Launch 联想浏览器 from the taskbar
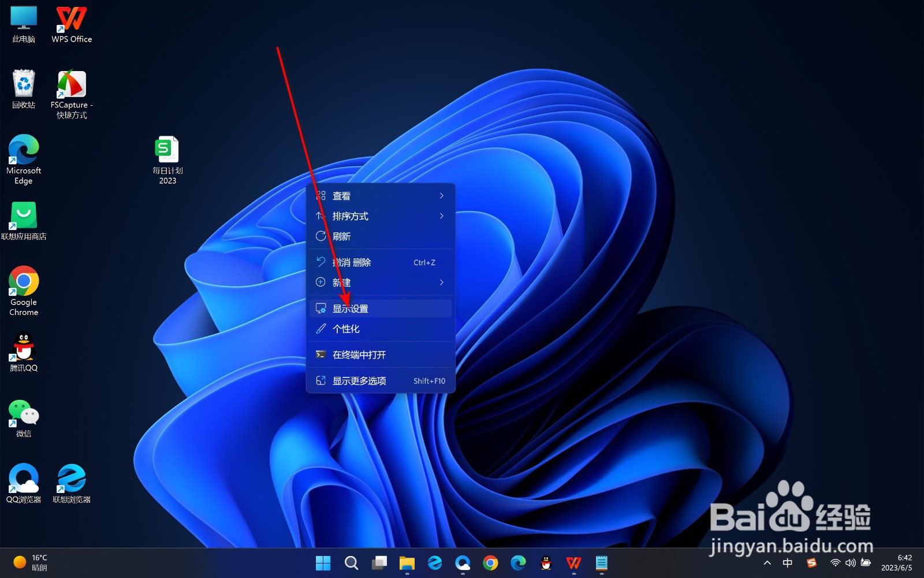The height and width of the screenshot is (578, 924). tap(435, 563)
